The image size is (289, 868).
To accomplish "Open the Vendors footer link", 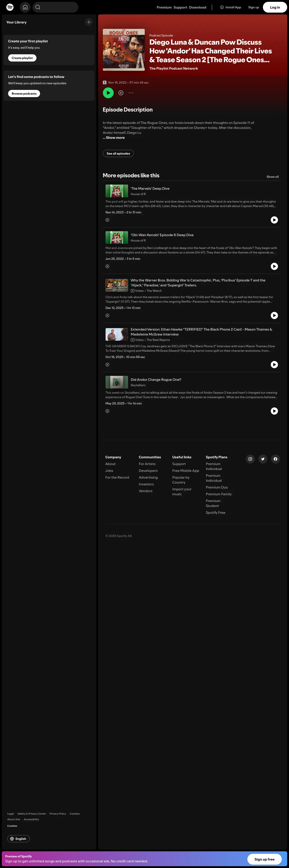I will (146, 491).
